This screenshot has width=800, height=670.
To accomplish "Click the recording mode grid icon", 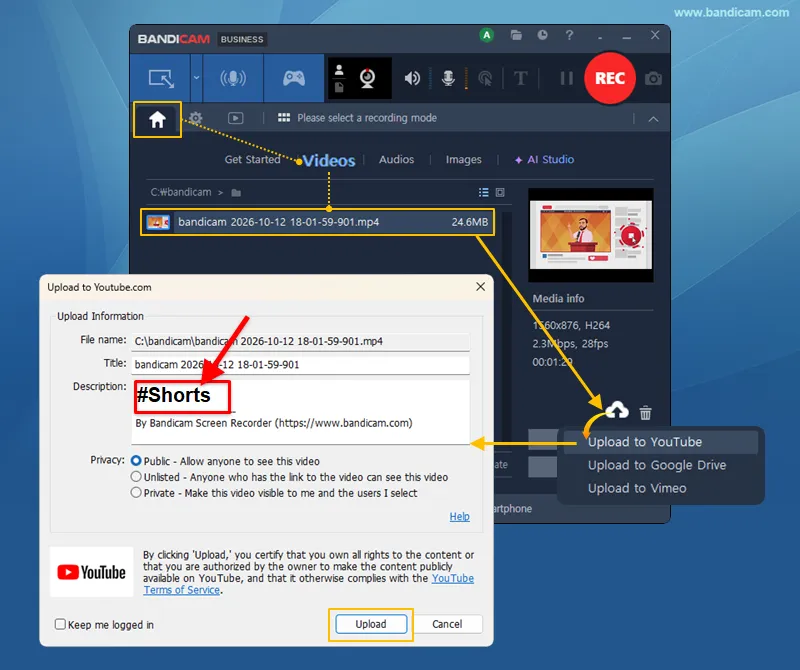I will click(284, 118).
